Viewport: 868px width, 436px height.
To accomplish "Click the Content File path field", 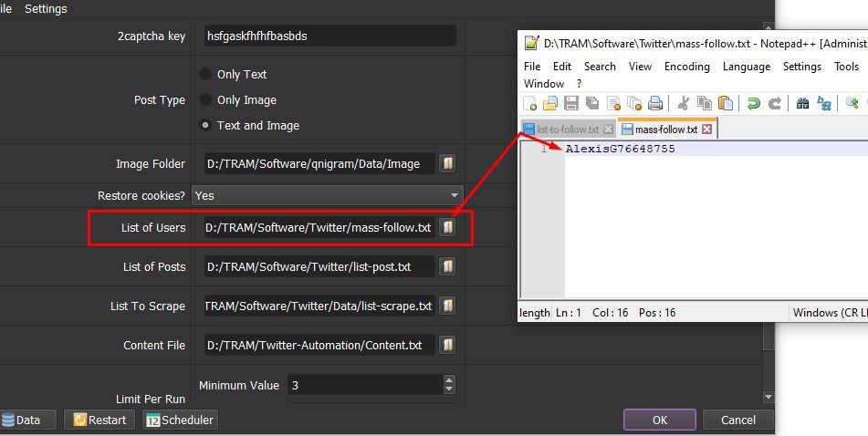I will coord(320,345).
